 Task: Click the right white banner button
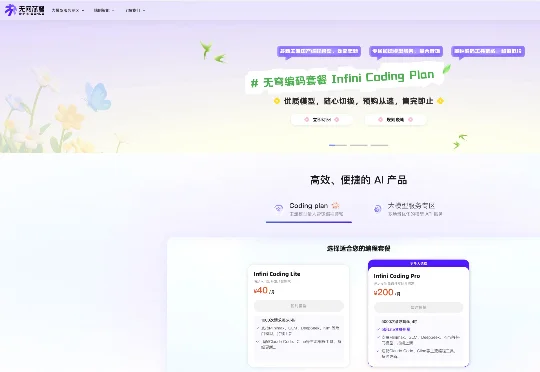(395, 120)
